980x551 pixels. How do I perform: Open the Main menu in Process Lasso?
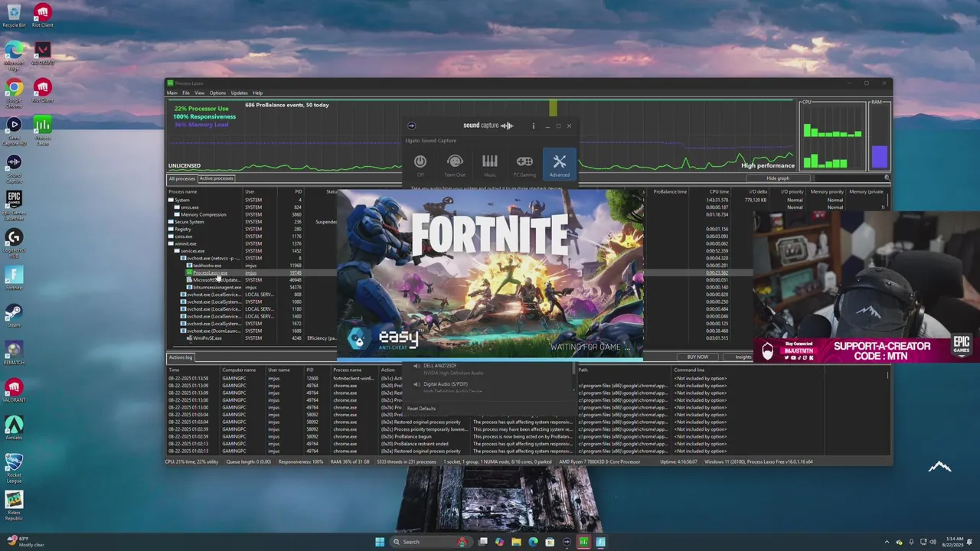click(172, 93)
